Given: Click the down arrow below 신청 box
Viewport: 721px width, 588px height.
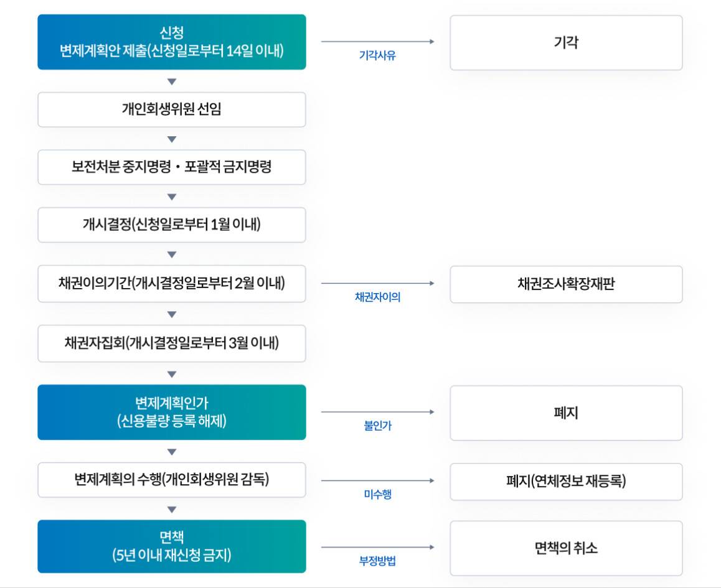Looking at the screenshot, I should [172, 82].
